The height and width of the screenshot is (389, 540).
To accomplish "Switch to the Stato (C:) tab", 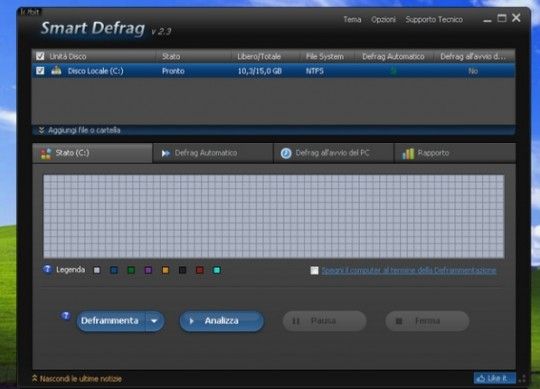I will (x=92, y=153).
